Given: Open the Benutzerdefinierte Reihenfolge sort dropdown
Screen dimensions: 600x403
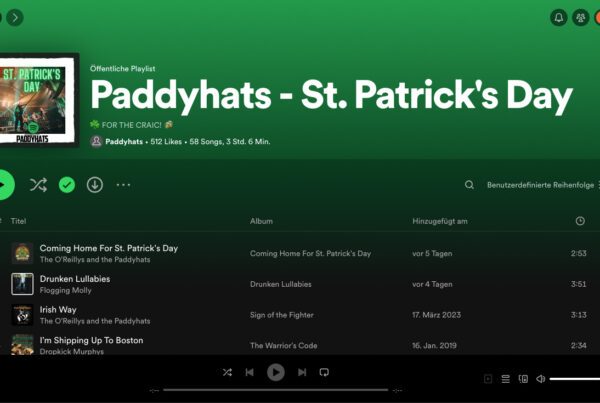Looking at the screenshot, I should pyautogui.click(x=543, y=185).
